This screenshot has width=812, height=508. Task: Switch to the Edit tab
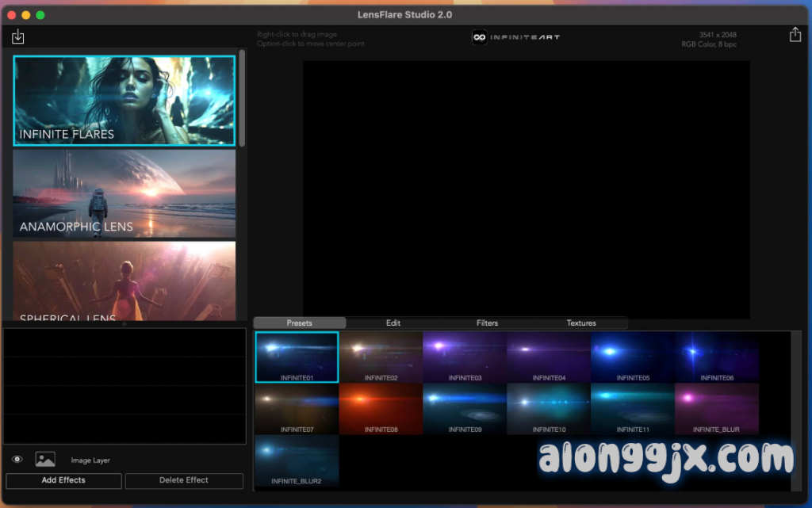(x=393, y=323)
